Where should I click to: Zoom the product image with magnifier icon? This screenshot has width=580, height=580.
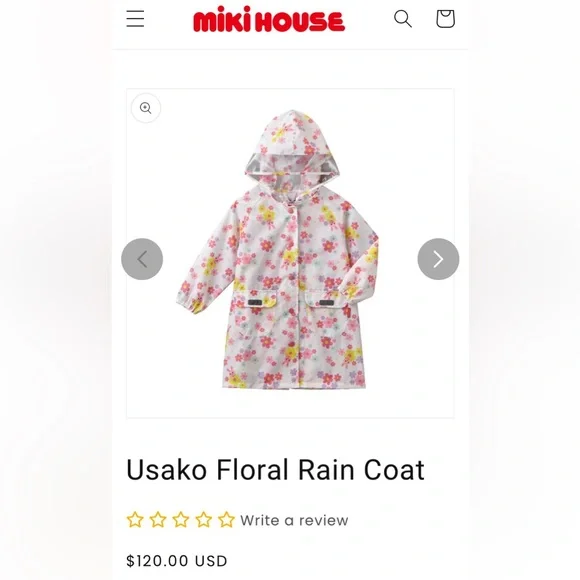146,108
